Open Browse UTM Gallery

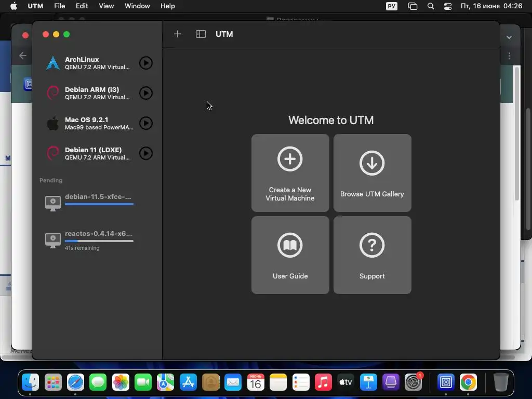tap(372, 173)
